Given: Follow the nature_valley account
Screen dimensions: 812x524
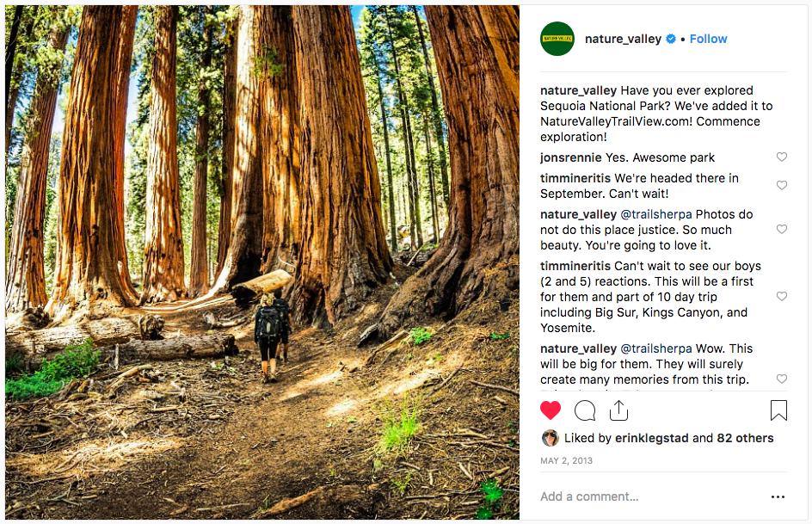Looking at the screenshot, I should (x=708, y=39).
